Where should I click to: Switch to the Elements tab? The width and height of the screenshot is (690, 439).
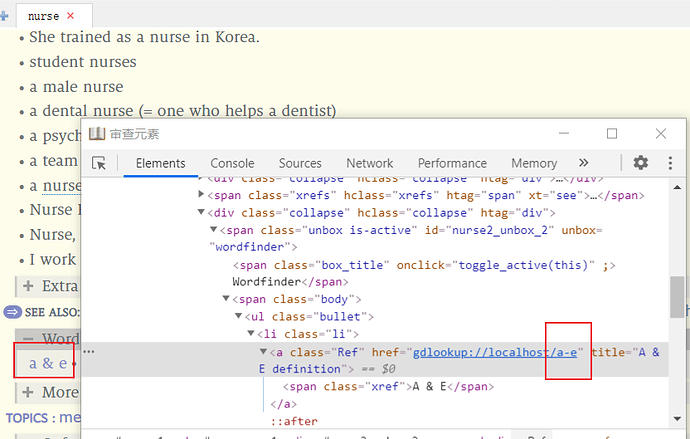[161, 163]
